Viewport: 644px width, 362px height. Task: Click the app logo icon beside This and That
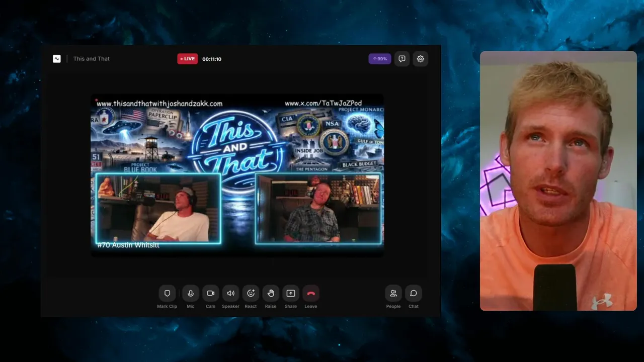(x=57, y=59)
